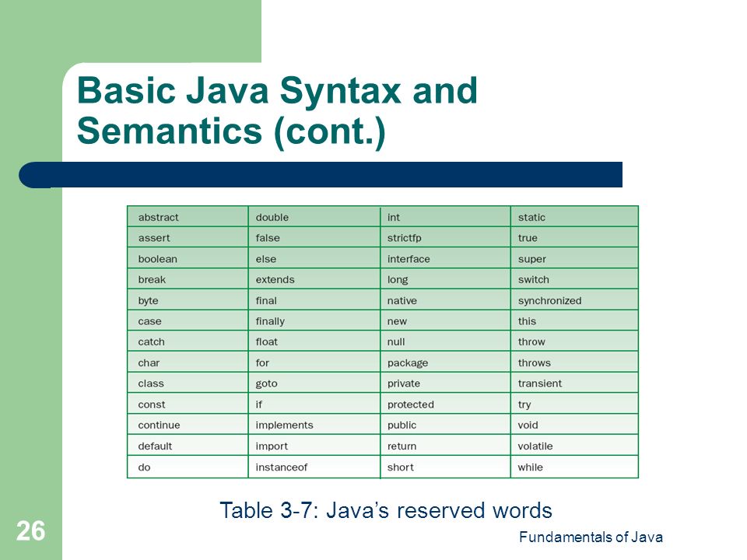Click the 'default' keyword cell
The height and width of the screenshot is (560, 747).
(x=188, y=446)
